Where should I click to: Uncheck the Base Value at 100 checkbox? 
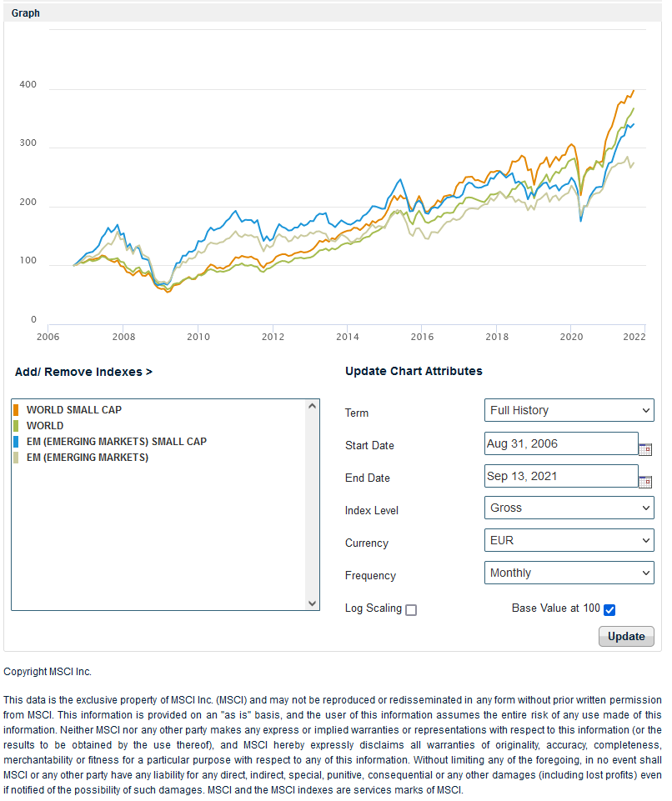(x=609, y=610)
